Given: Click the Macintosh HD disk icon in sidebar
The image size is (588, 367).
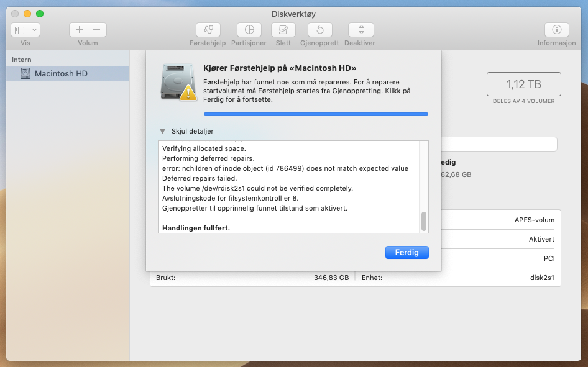Looking at the screenshot, I should [x=25, y=73].
